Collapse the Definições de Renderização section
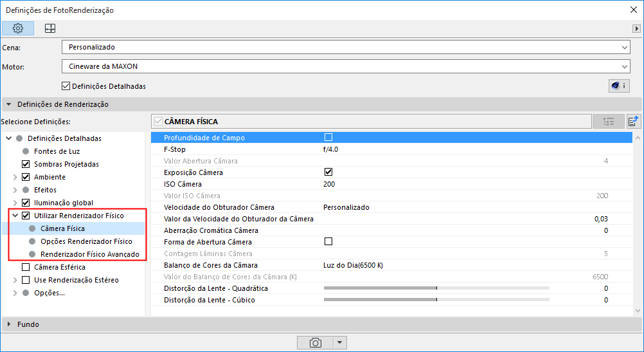The height and width of the screenshot is (352, 644). click(x=8, y=104)
